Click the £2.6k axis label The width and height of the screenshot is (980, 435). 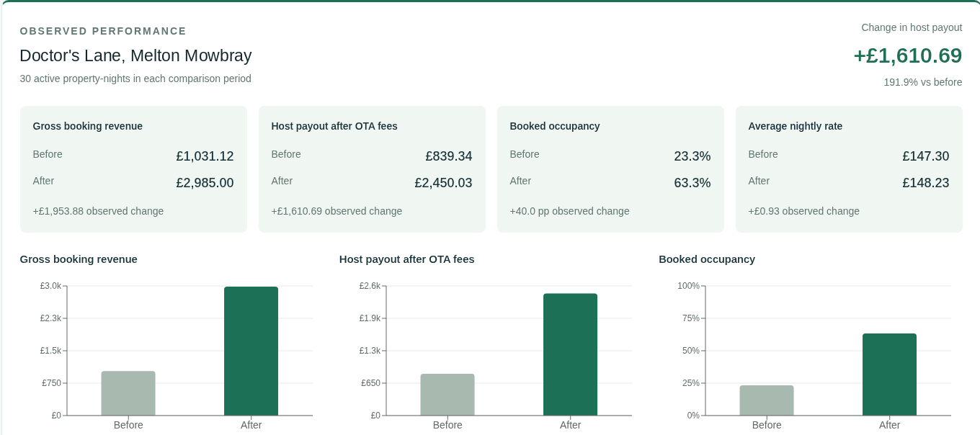pyautogui.click(x=370, y=286)
